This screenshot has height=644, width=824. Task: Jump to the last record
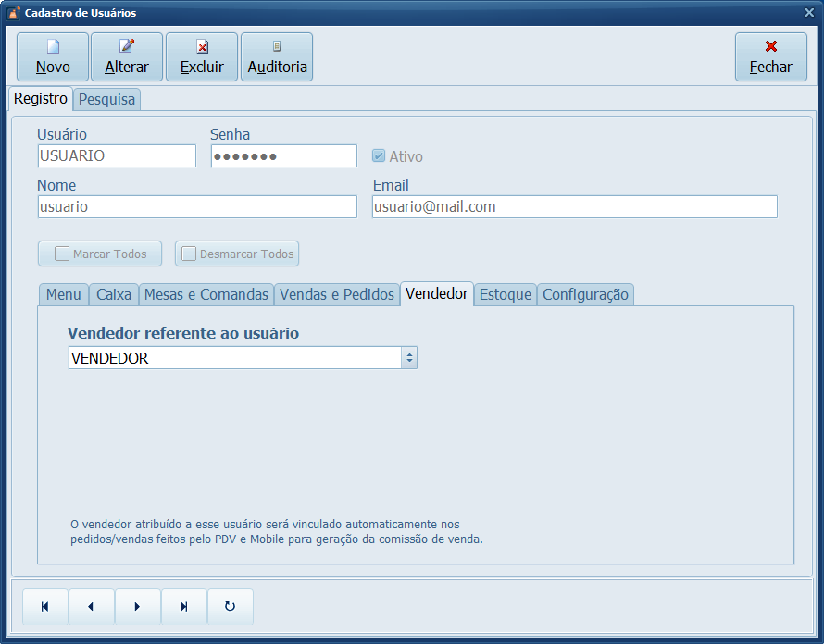click(184, 607)
